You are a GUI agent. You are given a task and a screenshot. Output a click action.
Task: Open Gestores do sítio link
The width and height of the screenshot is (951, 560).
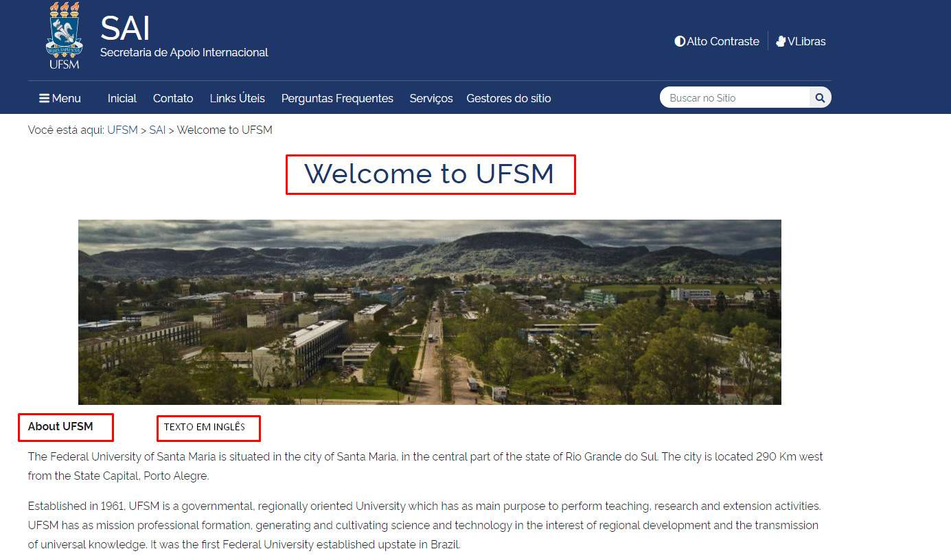pyautogui.click(x=508, y=98)
